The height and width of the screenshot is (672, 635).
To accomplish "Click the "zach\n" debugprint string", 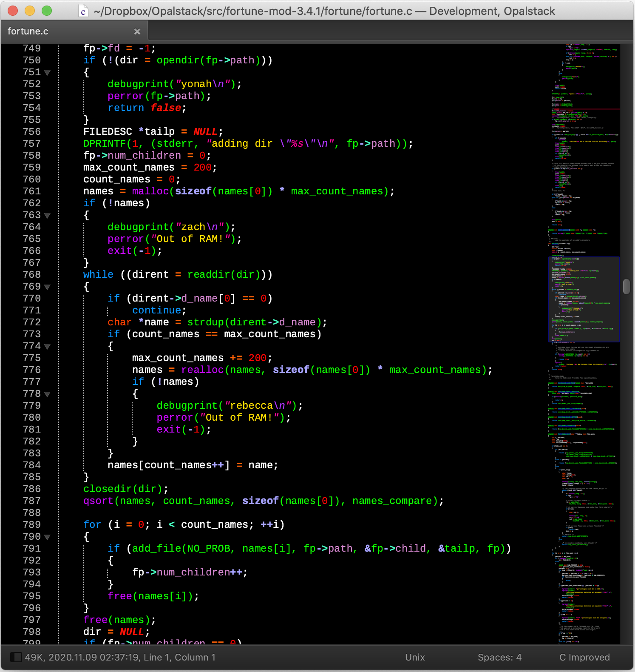I will click(202, 227).
